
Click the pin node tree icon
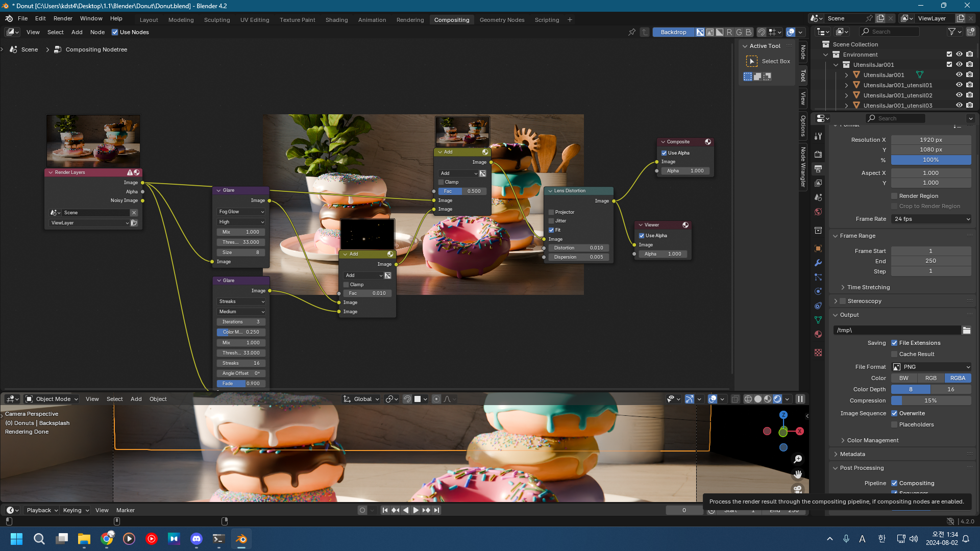point(632,32)
